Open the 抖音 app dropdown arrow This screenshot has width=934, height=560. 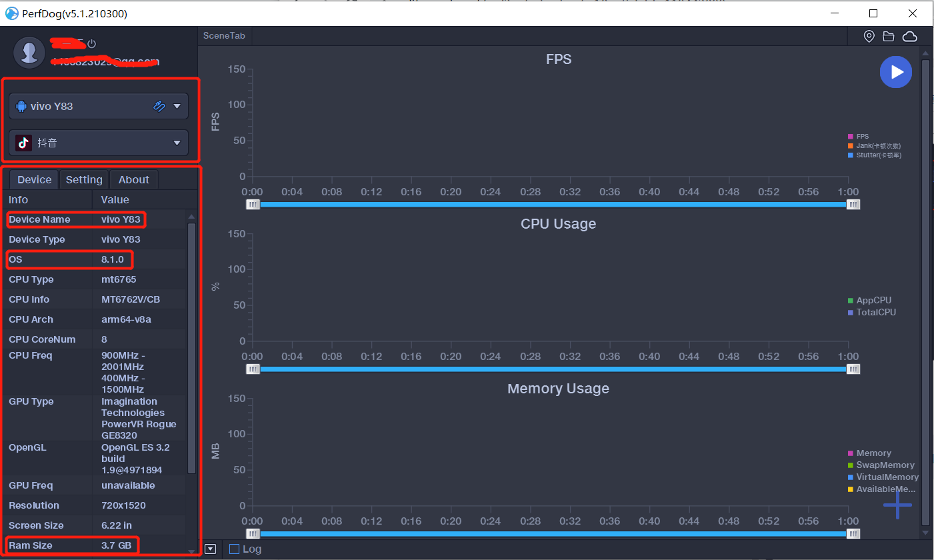tap(177, 143)
